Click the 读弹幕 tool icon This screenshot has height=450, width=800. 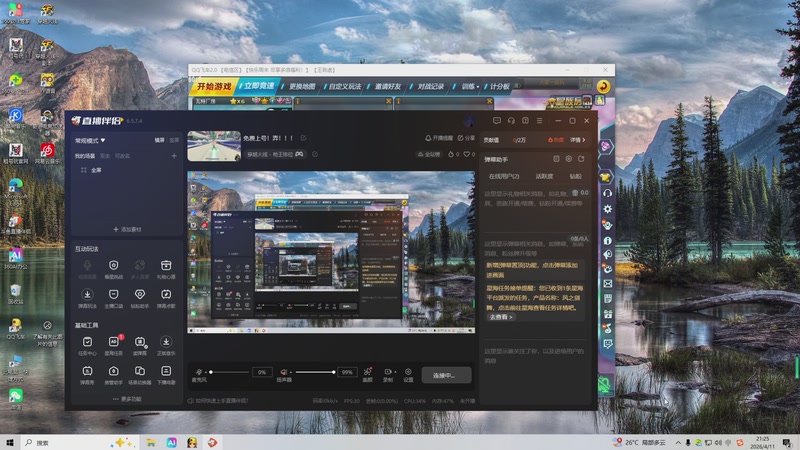click(140, 342)
